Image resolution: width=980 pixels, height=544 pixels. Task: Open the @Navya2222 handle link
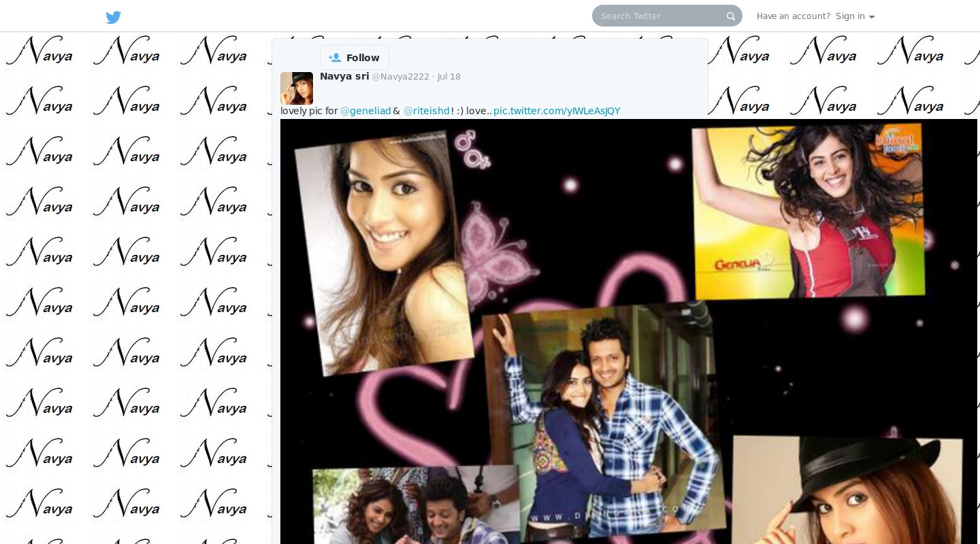tap(400, 77)
